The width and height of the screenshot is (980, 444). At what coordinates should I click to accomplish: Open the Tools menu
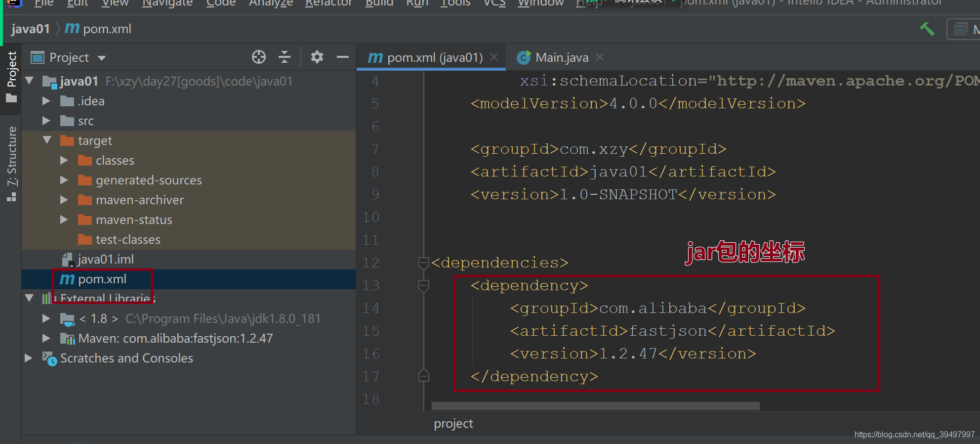455,3
